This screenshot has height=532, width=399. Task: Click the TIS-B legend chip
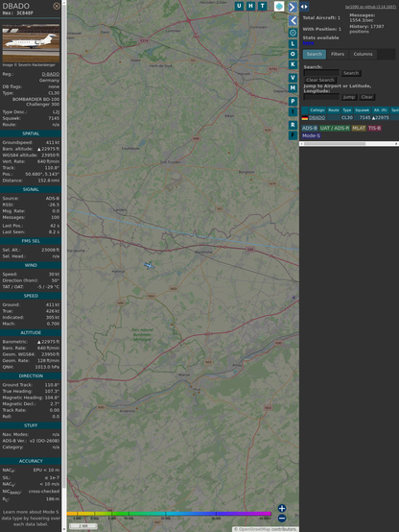(374, 129)
